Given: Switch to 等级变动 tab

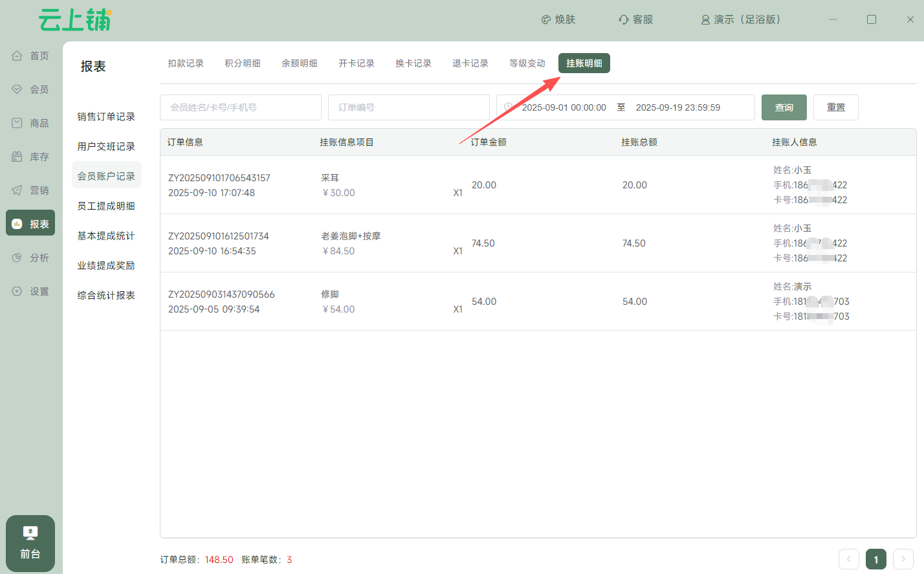Looking at the screenshot, I should tap(527, 63).
